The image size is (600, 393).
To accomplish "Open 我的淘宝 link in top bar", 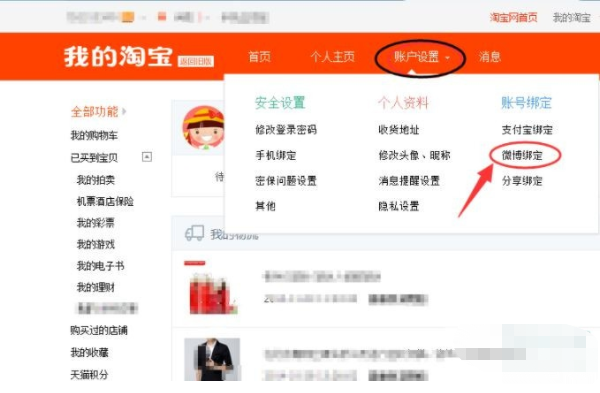I will pos(572,17).
